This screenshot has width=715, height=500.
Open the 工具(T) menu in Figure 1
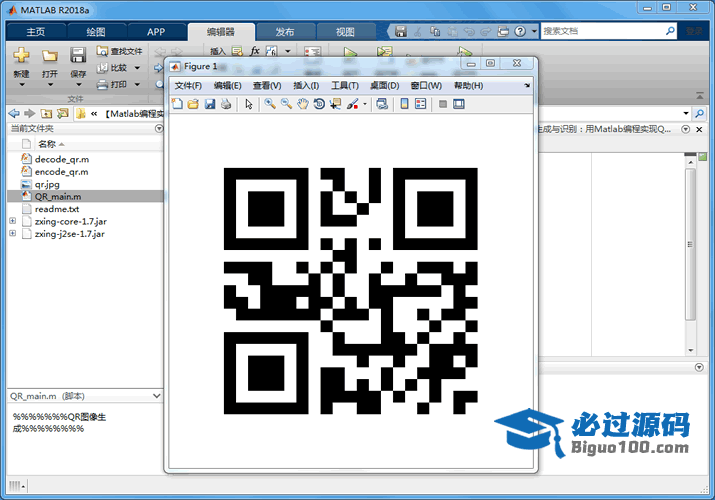345,86
